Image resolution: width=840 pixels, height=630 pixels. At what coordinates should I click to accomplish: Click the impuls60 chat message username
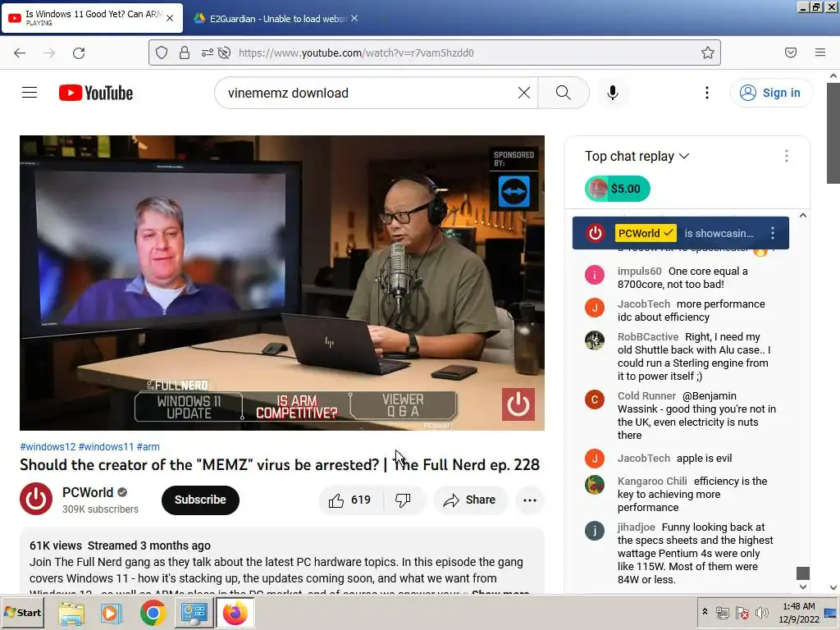[639, 271]
